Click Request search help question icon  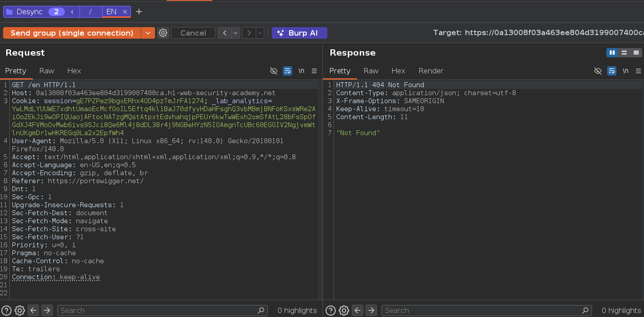(7, 310)
